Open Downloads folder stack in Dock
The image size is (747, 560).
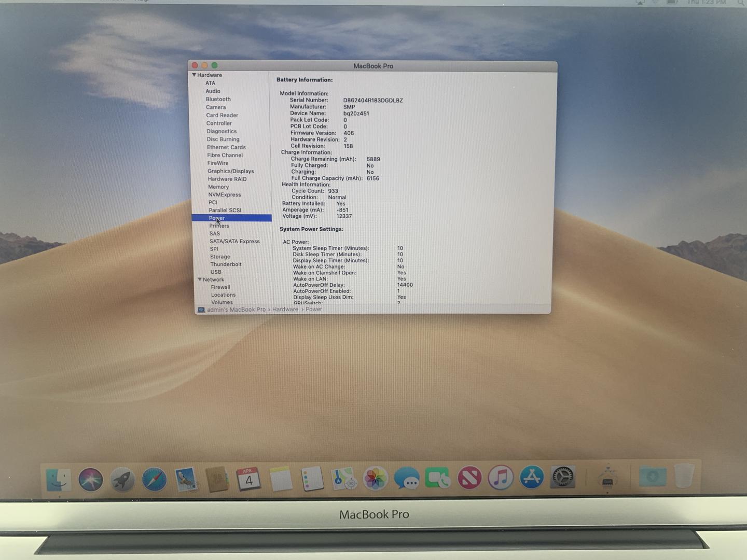coord(653,476)
